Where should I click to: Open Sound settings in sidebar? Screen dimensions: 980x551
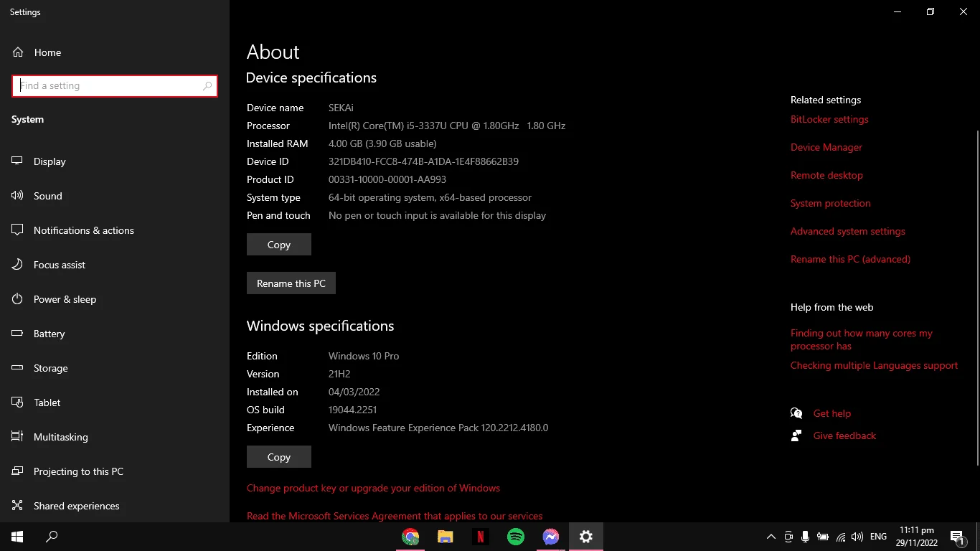(115, 196)
